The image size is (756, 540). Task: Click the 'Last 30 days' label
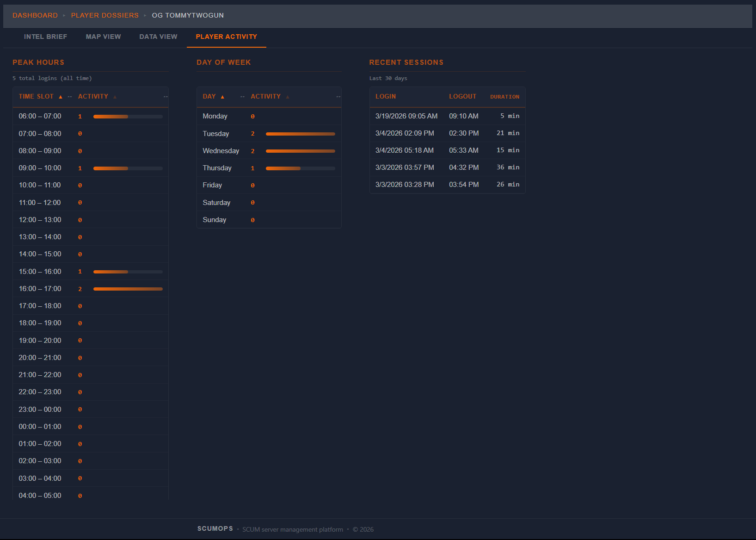pyautogui.click(x=388, y=78)
